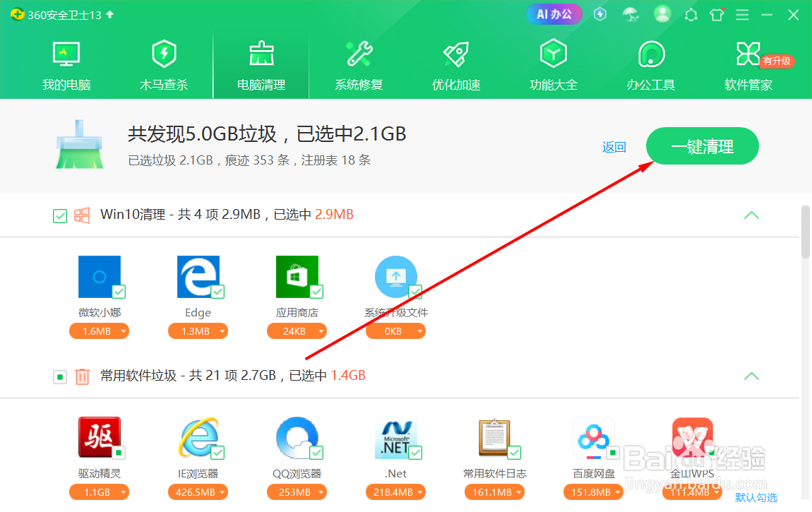Open 优化加速 optimization tool
Image resolution: width=812 pixels, height=512 pixels.
pyautogui.click(x=455, y=64)
